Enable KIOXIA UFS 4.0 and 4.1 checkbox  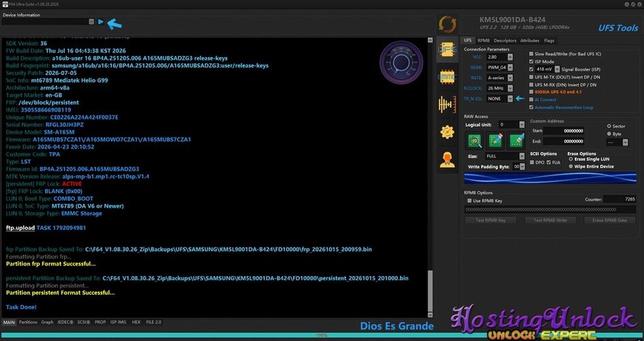(532, 92)
